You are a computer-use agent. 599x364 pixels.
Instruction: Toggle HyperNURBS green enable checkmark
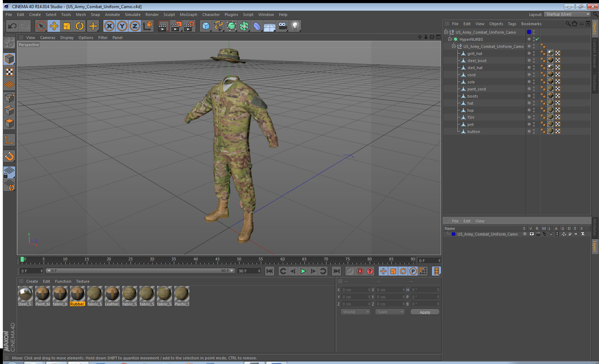(537, 39)
